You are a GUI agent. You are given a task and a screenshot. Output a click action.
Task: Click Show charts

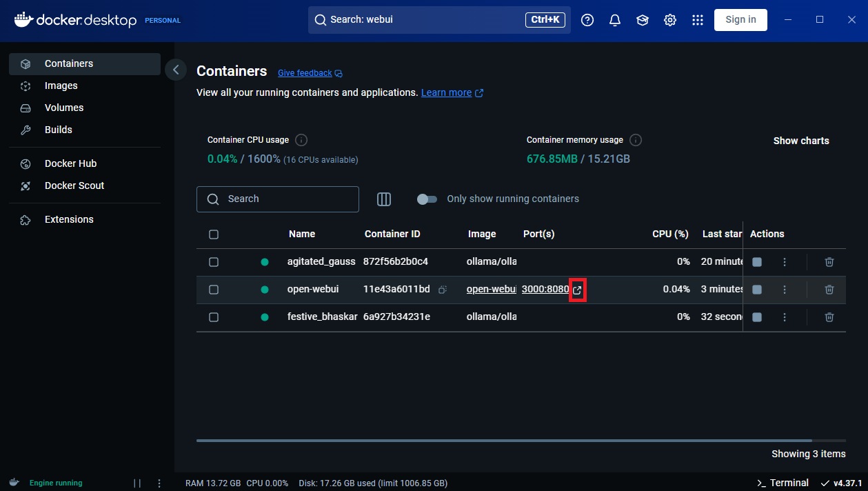(801, 141)
